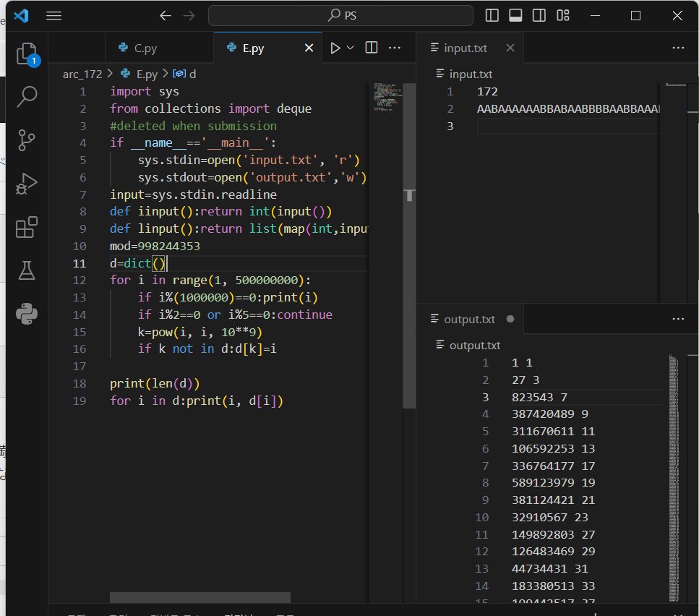Image resolution: width=699 pixels, height=616 pixels.
Task: Go back with the left arrow
Action: point(166,16)
